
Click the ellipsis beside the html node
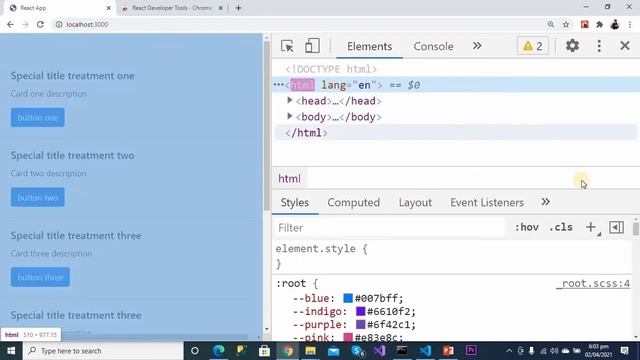279,85
